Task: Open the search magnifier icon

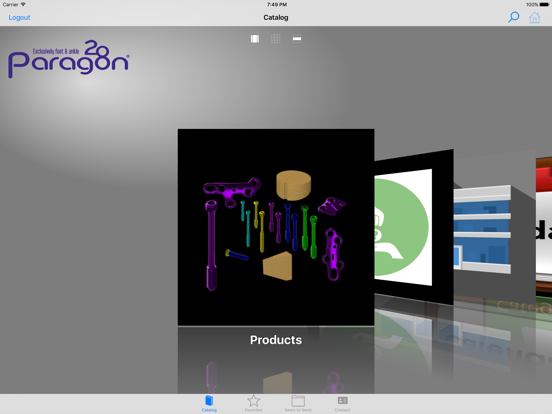Action: (513, 17)
